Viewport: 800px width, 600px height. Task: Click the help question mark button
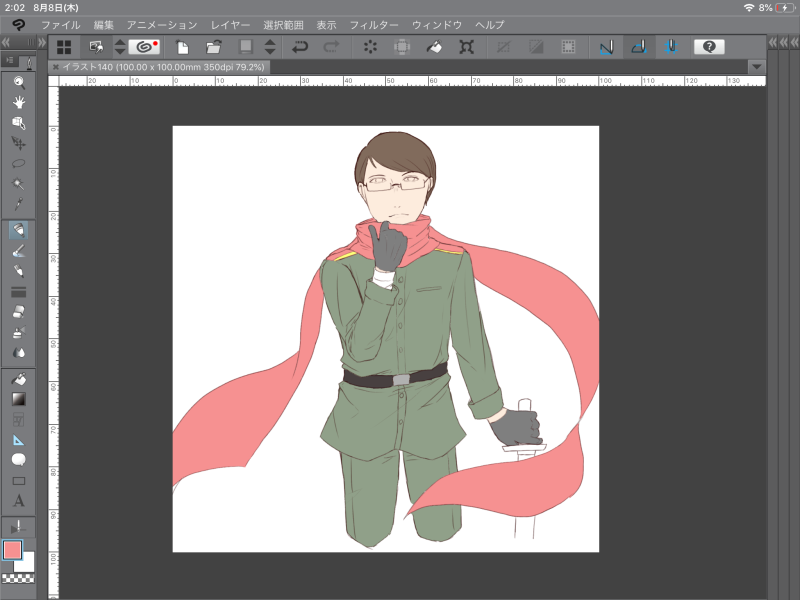pos(708,46)
